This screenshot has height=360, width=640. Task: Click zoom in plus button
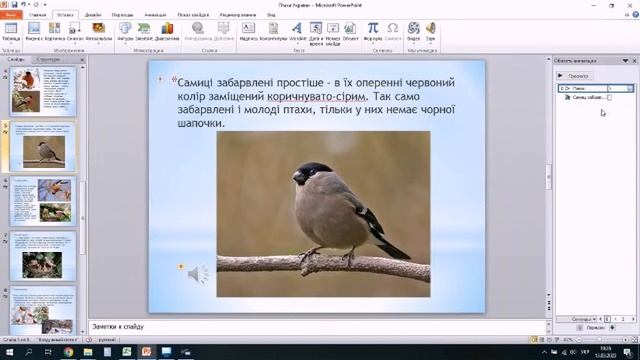coord(625,340)
